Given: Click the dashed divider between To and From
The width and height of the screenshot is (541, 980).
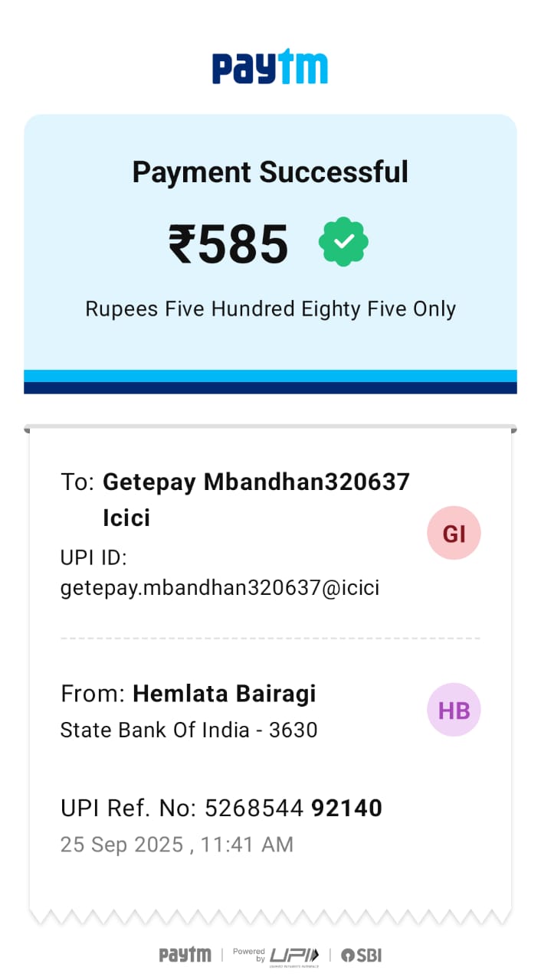Looking at the screenshot, I should (x=270, y=638).
